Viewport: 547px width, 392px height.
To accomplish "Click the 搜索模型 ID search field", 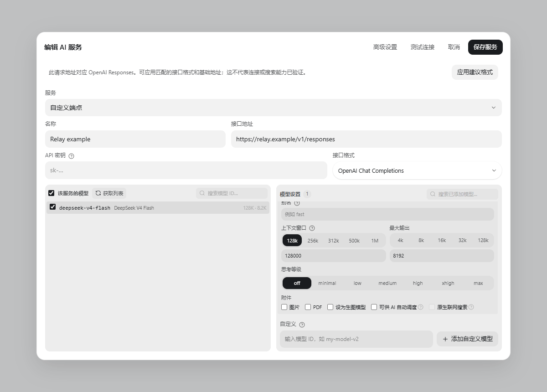I will tap(232, 193).
